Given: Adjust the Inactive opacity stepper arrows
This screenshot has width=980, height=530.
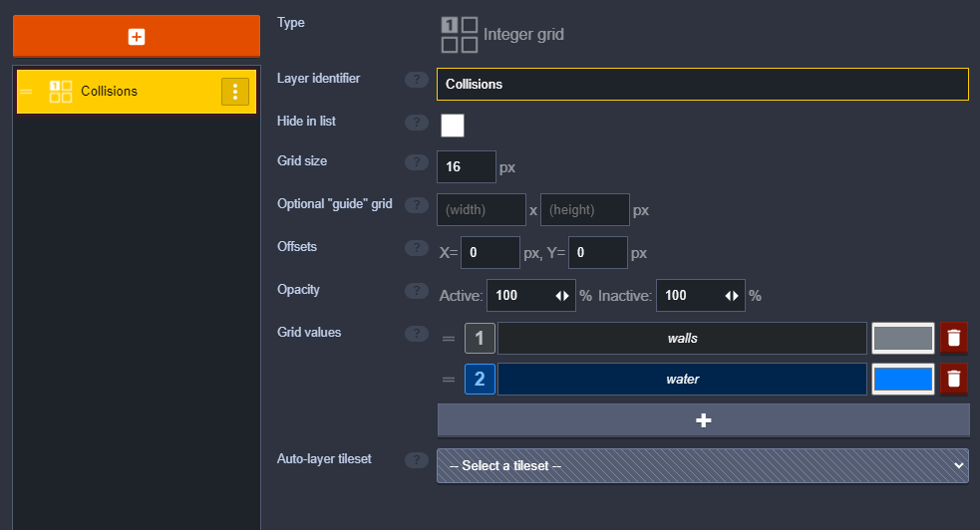Looking at the screenshot, I should pyautogui.click(x=732, y=296).
